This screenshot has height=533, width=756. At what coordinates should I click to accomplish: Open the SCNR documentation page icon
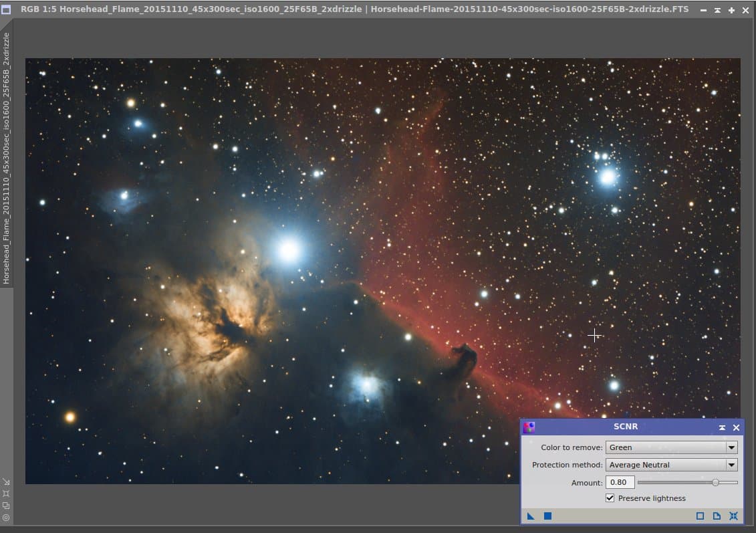(x=717, y=516)
